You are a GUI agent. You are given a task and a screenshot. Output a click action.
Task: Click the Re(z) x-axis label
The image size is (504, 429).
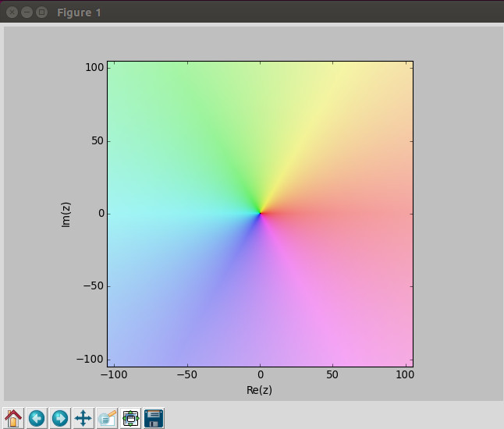point(259,390)
